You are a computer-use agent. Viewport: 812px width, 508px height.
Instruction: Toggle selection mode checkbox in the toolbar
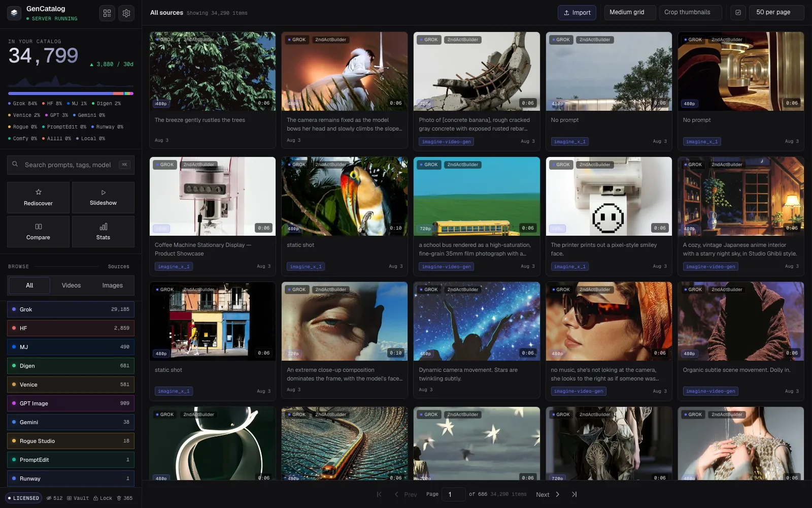click(x=738, y=13)
